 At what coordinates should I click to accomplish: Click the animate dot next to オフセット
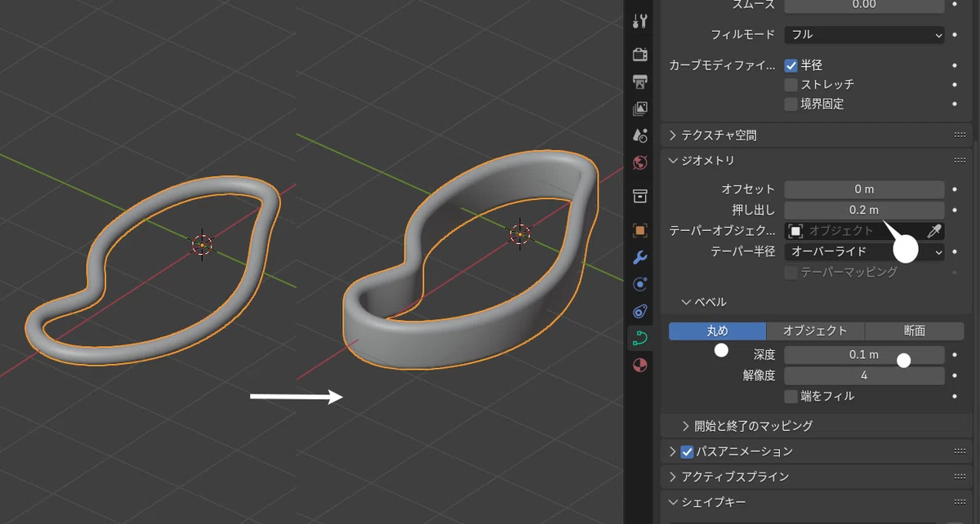coord(955,189)
